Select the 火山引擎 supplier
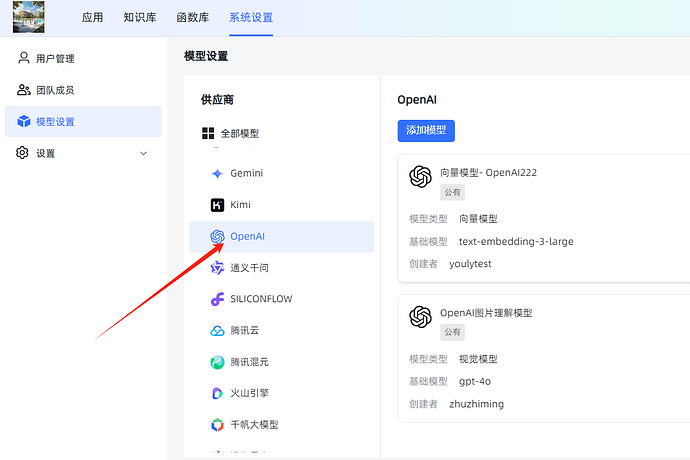This screenshot has width=690, height=460. click(282, 393)
